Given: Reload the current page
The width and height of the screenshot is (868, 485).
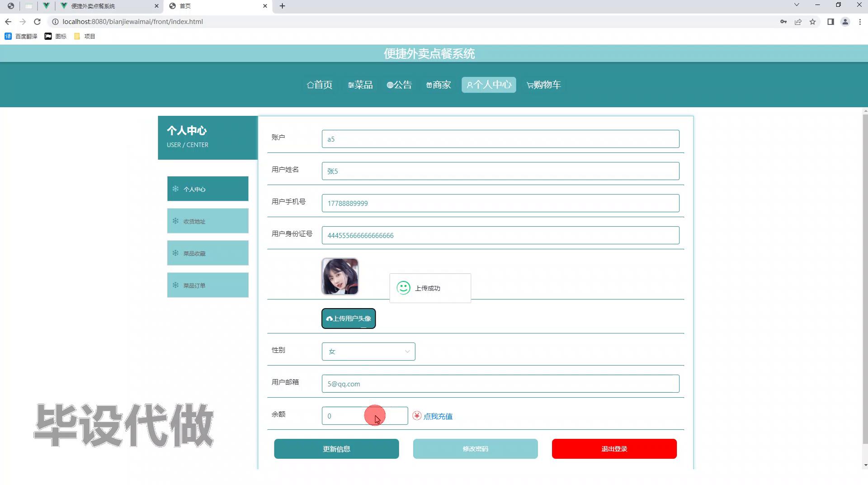Looking at the screenshot, I should click(38, 22).
